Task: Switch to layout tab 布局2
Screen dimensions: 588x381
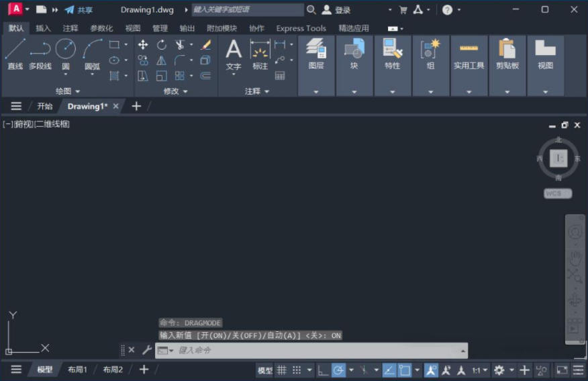Action: click(113, 370)
